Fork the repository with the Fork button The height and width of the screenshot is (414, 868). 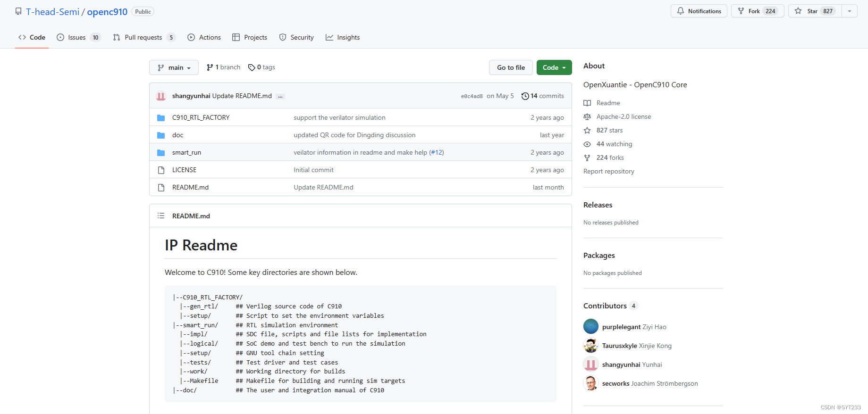[758, 11]
